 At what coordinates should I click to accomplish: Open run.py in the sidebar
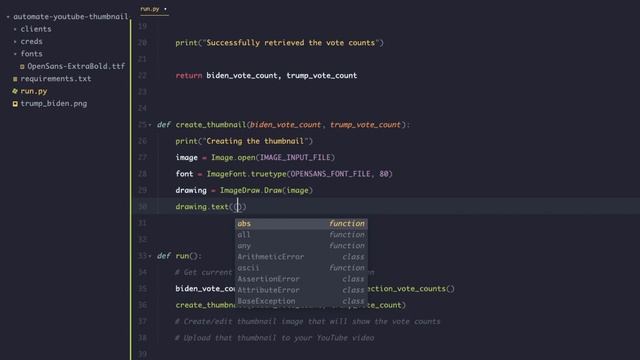pos(34,91)
